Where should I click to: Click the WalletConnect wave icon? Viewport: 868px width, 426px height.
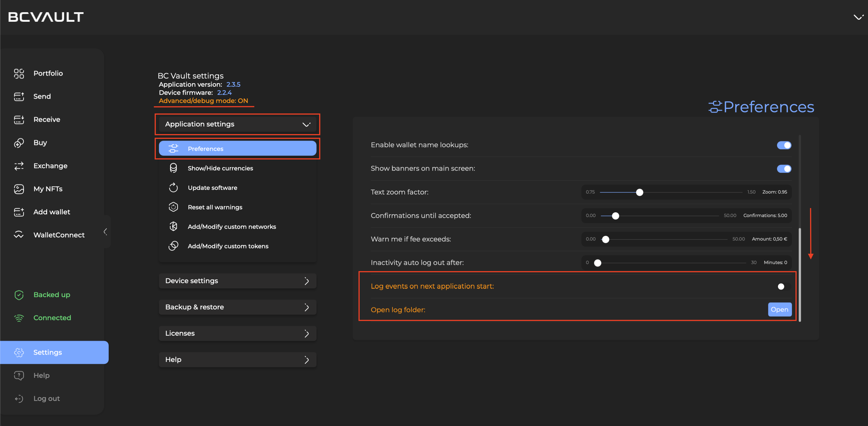coord(19,235)
